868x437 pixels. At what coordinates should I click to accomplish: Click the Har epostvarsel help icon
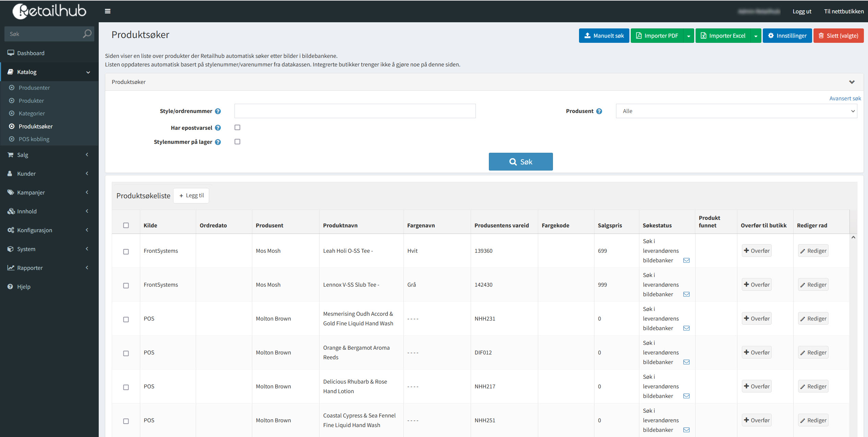(218, 128)
